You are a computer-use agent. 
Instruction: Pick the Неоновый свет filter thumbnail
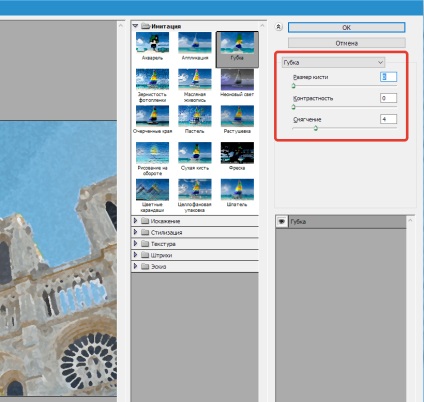(x=237, y=80)
